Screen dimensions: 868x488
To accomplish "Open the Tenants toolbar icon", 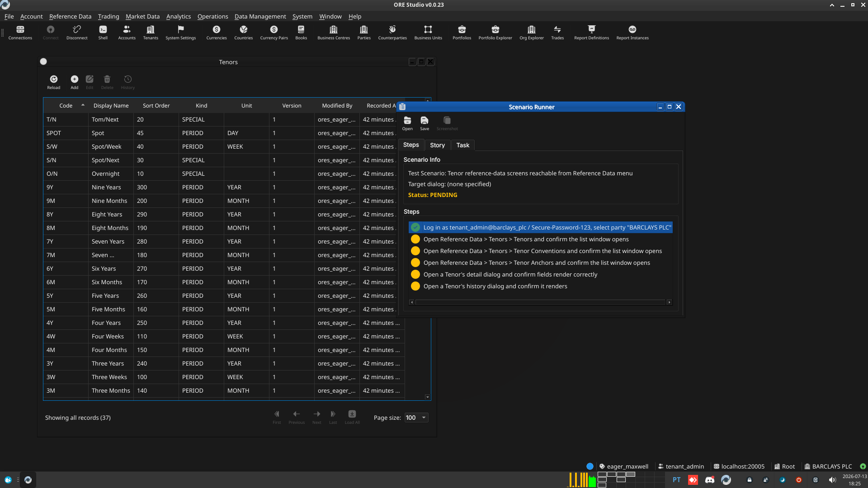I will (151, 32).
